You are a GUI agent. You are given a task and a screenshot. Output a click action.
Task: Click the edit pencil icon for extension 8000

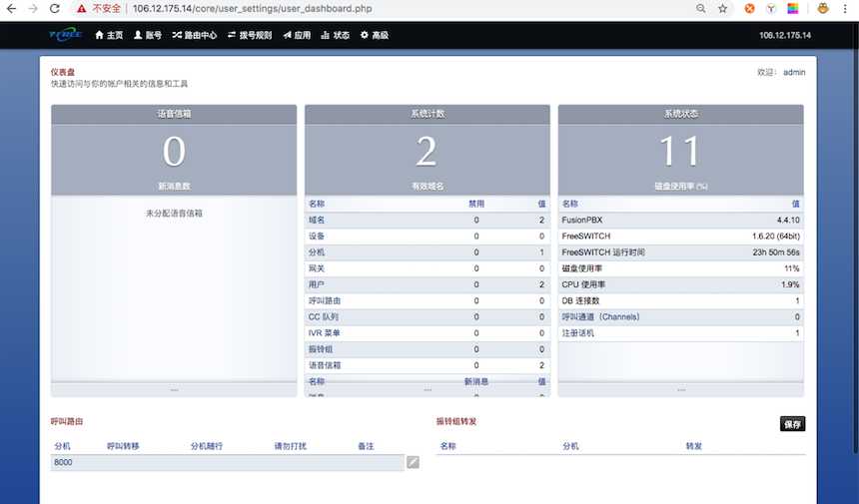coord(414,462)
